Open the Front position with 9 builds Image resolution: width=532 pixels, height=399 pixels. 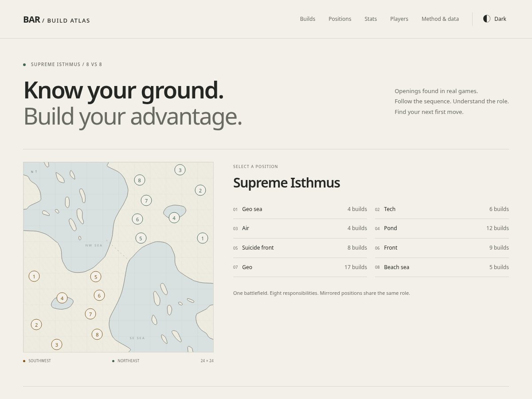pyautogui.click(x=442, y=248)
